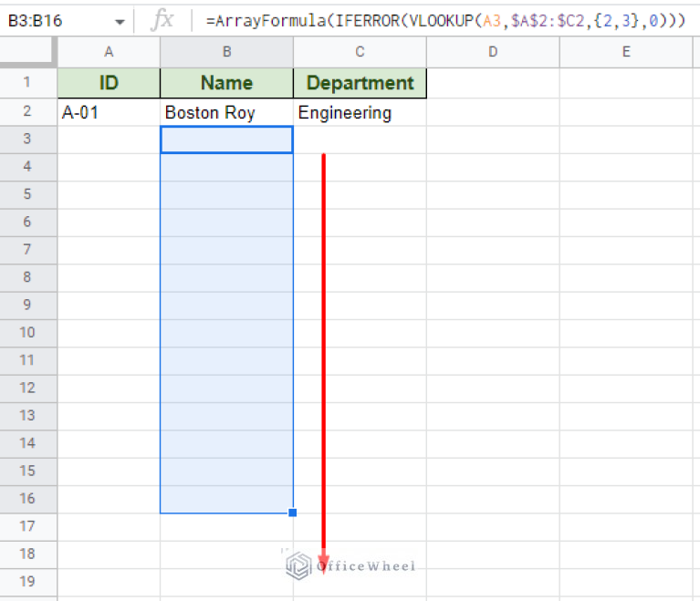
Task: Click inside the formula bar text
Action: pyautogui.click(x=438, y=20)
